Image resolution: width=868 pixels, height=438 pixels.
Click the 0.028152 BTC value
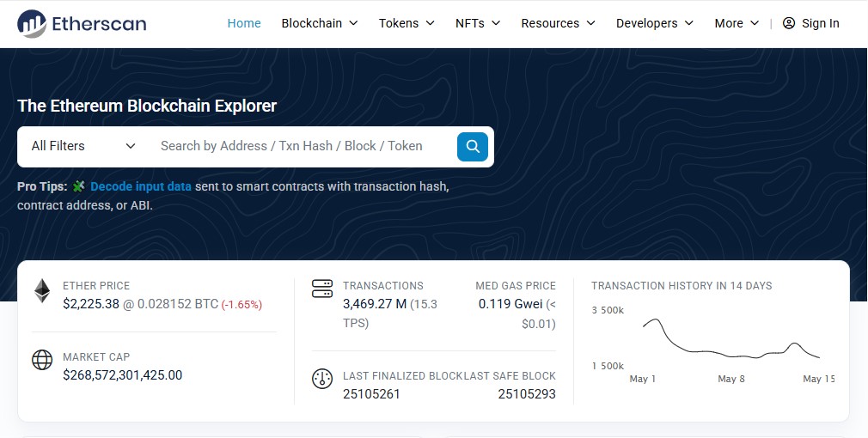(x=178, y=304)
